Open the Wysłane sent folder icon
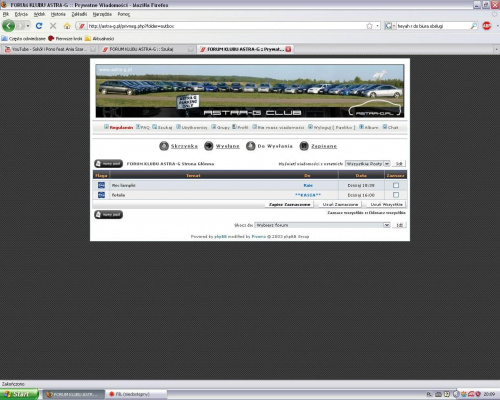This screenshot has width=500, height=400. [209, 146]
